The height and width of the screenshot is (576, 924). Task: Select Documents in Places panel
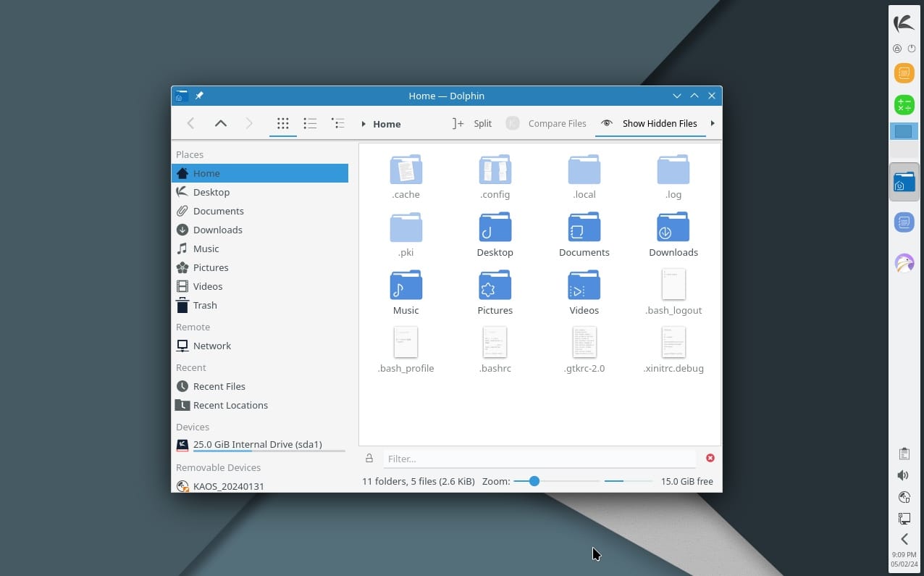218,211
